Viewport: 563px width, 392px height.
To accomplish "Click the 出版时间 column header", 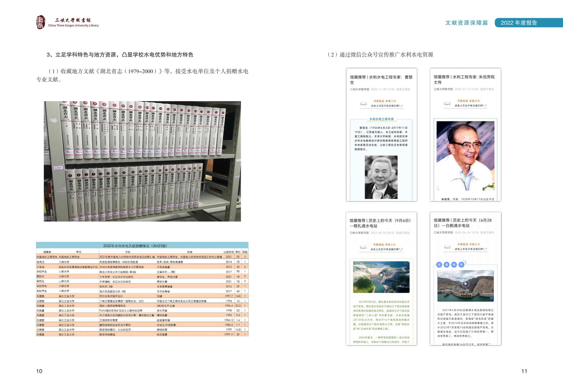I will point(228,252).
